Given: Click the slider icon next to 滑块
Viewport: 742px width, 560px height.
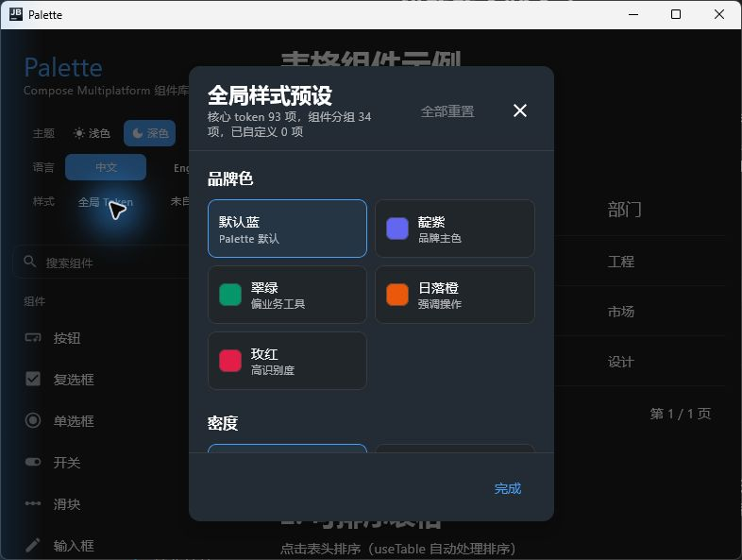Looking at the screenshot, I should (33, 503).
